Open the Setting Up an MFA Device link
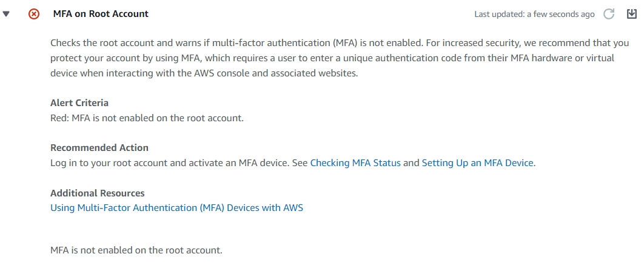 point(478,163)
